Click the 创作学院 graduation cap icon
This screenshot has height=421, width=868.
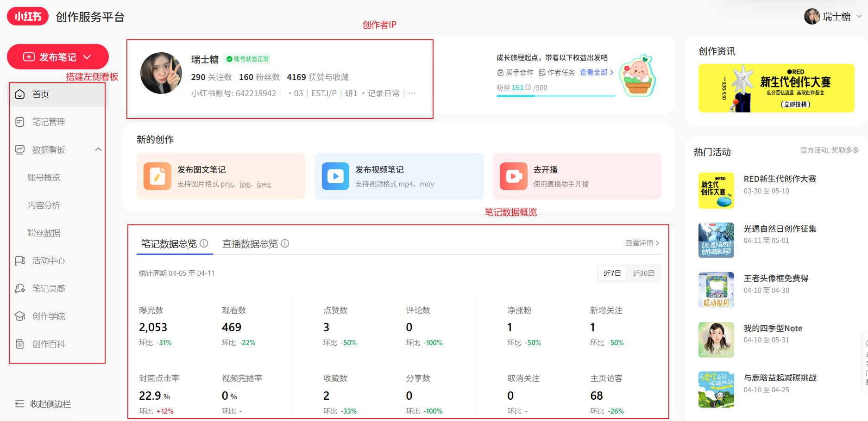[x=20, y=316]
